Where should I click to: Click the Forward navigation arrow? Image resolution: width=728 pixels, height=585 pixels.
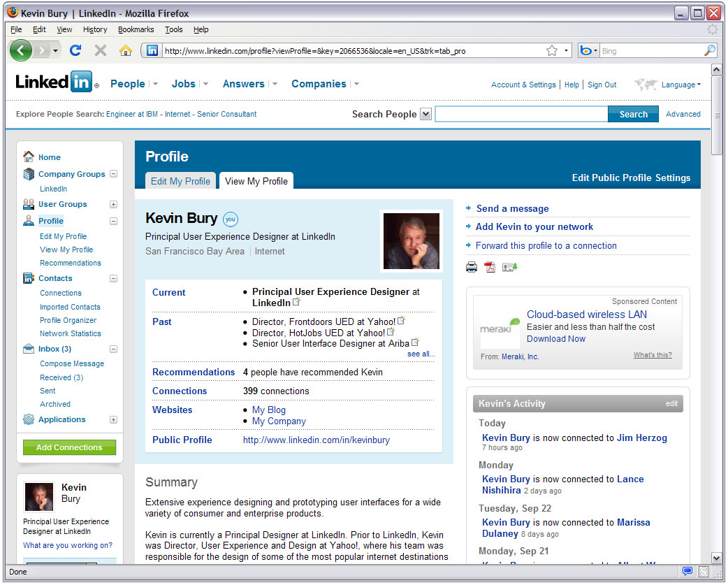click(x=41, y=50)
